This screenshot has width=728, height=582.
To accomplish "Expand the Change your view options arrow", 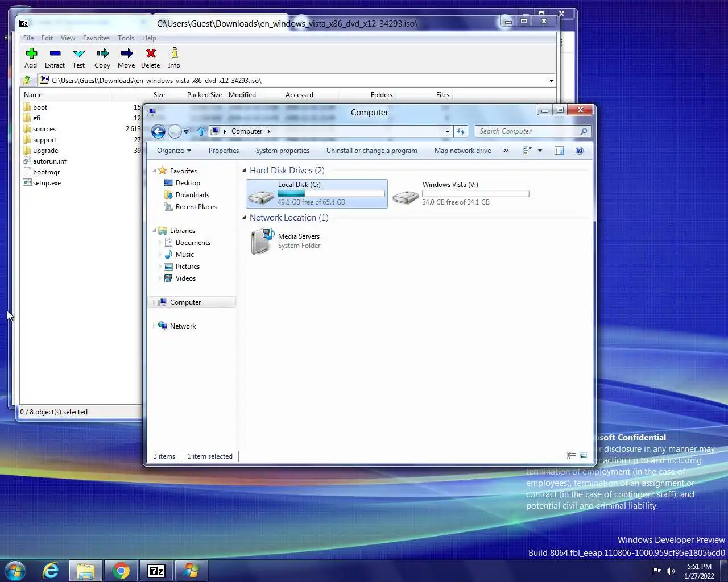I will (x=540, y=151).
